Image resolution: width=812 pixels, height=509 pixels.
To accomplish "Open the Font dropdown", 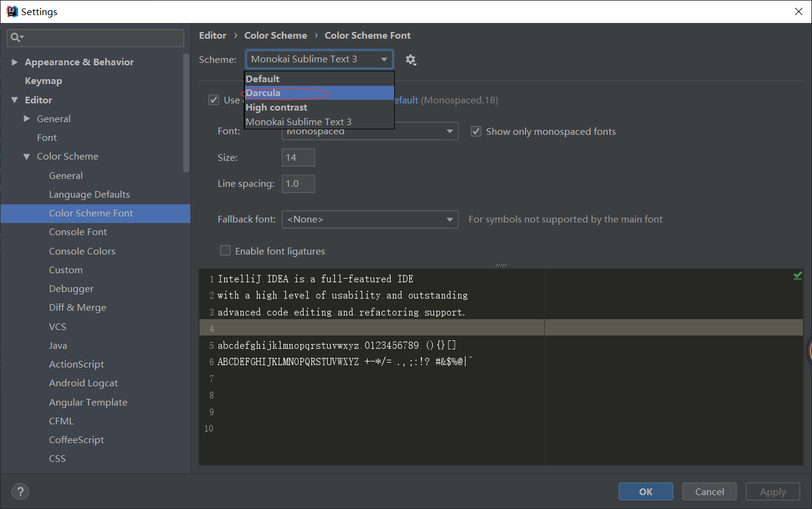I will tap(370, 131).
